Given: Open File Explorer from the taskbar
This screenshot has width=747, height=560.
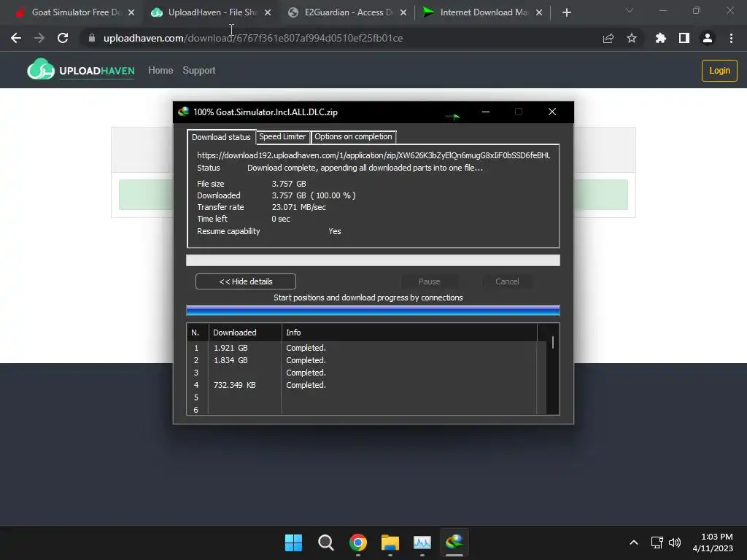Looking at the screenshot, I should [390, 542].
